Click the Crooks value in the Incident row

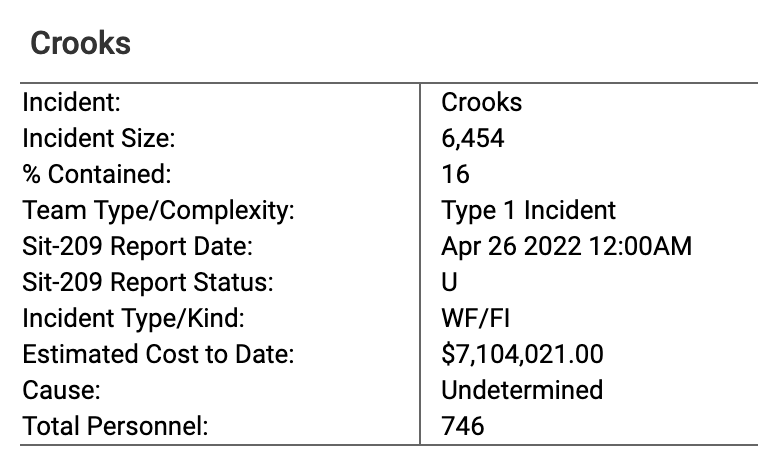(x=481, y=103)
